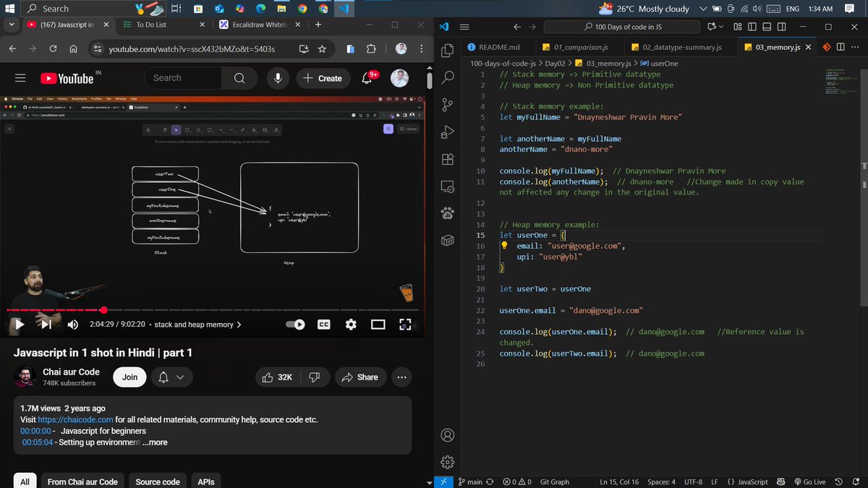868x488 pixels.
Task: Click the Ln 15, Col 16 cursor position
Action: click(x=619, y=481)
